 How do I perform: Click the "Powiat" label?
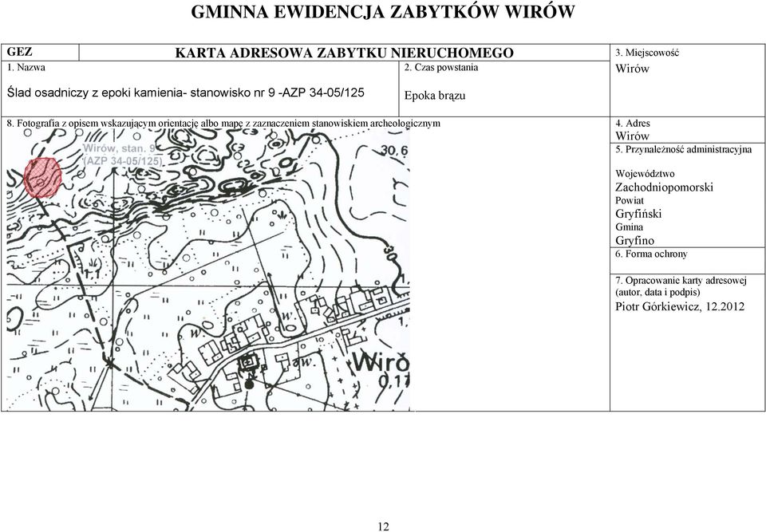coord(630,200)
